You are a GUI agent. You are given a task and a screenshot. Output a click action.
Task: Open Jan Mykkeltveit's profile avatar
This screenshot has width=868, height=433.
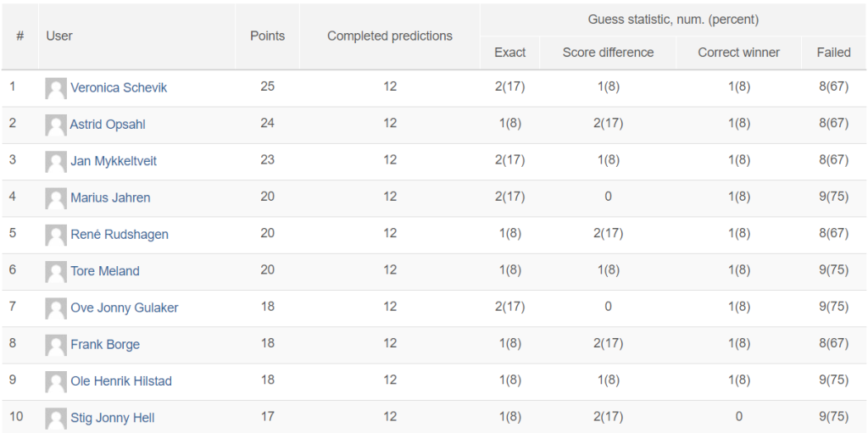point(56,162)
